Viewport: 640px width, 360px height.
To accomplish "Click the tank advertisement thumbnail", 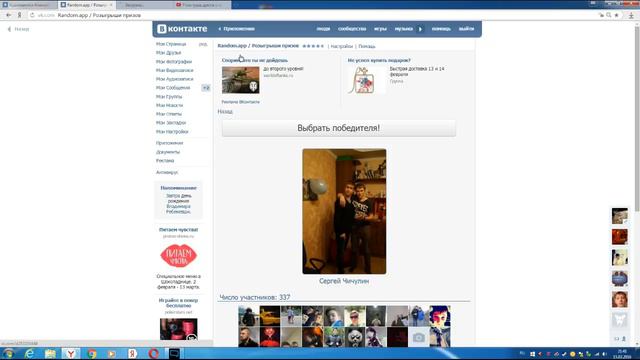I will [x=240, y=80].
